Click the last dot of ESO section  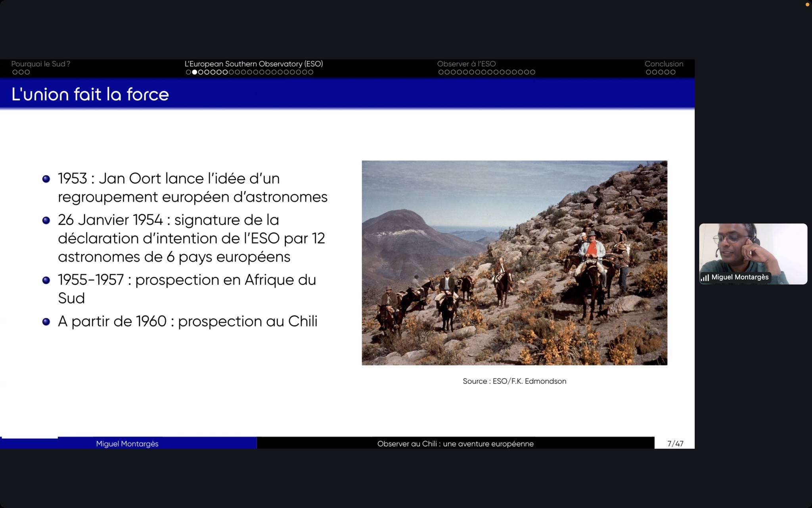click(x=311, y=72)
